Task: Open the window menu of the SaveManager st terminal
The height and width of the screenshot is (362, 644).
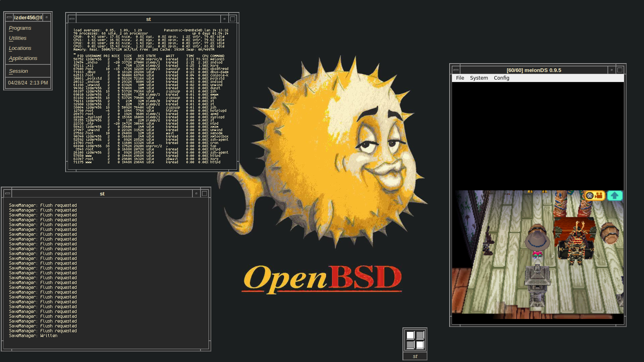Action: click(8, 193)
